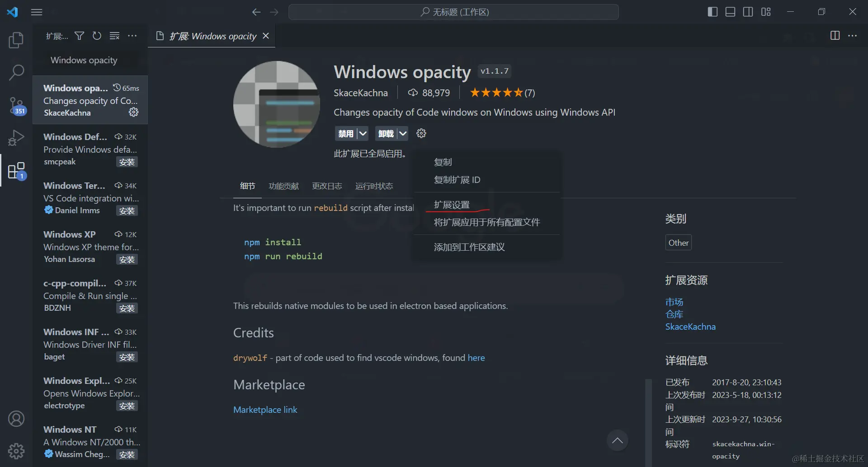Viewport: 868px width, 467px height.
Task: Toggle secondary side bar layout icon
Action: (748, 12)
